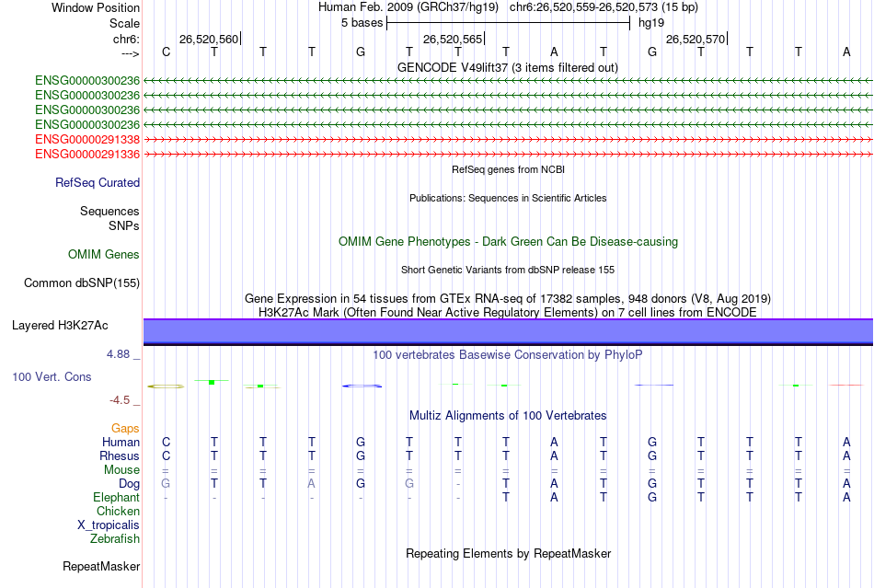Click the ---> sequence direction arrow label
874x588 pixels.
tap(130, 53)
